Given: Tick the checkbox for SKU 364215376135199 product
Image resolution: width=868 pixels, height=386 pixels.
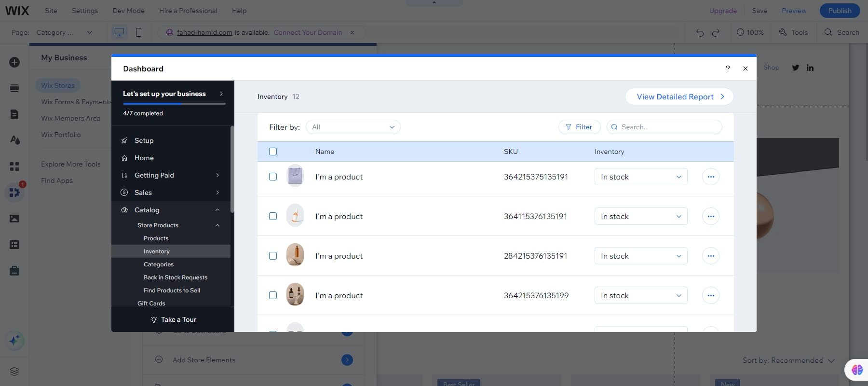Looking at the screenshot, I should (x=273, y=295).
